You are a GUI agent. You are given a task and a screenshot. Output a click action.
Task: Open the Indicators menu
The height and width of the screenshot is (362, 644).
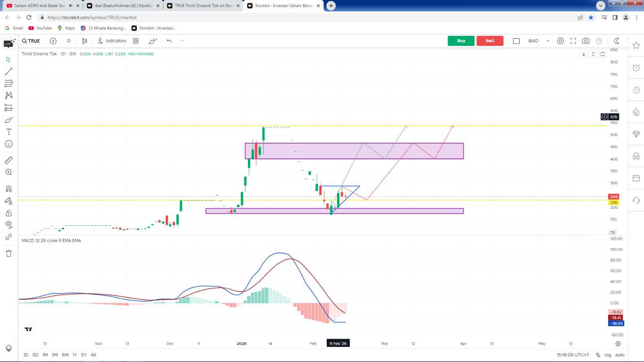[112, 41]
